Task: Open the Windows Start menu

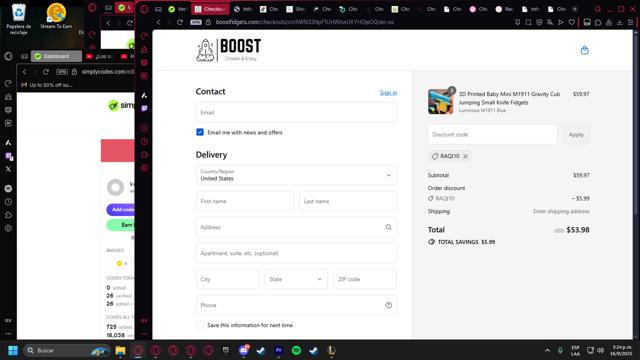Action: pos(13,350)
